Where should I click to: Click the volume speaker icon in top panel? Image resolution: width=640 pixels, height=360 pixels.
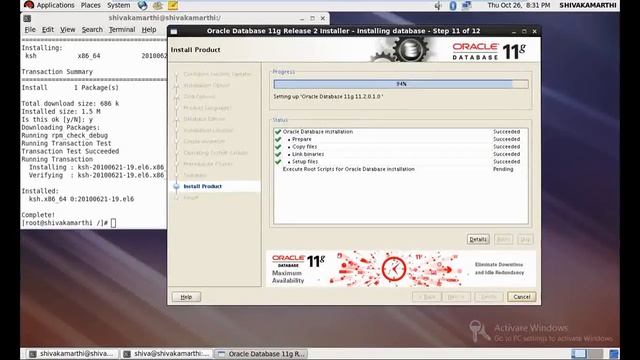click(x=438, y=5)
